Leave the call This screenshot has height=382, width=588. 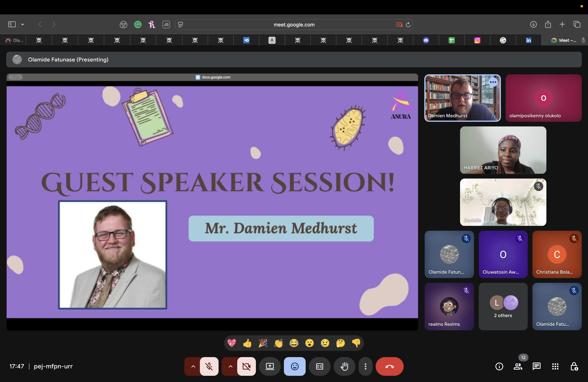click(x=389, y=366)
